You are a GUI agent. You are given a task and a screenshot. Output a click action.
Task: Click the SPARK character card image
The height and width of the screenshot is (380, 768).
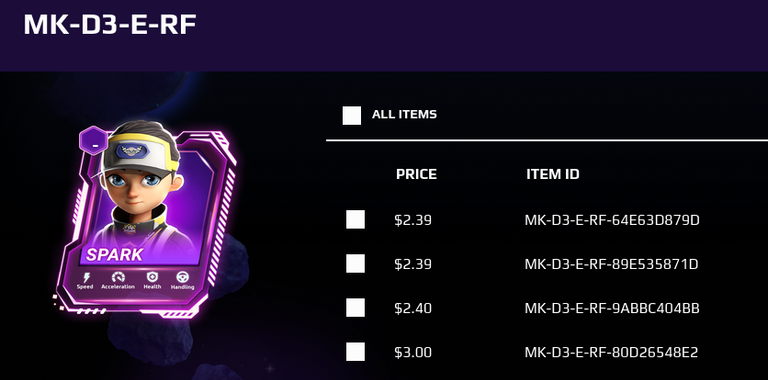[x=145, y=219]
